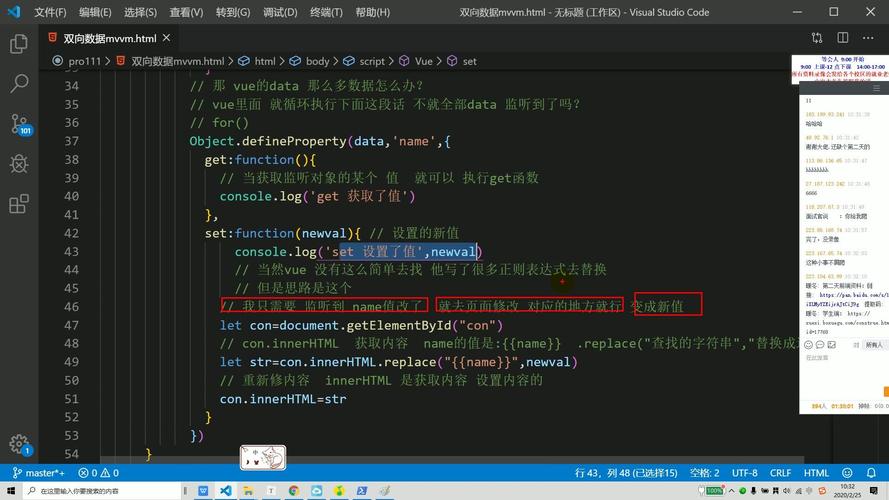This screenshot has width=889, height=500.
Task: Click line number 47 in the gutter
Action: [x=71, y=325]
